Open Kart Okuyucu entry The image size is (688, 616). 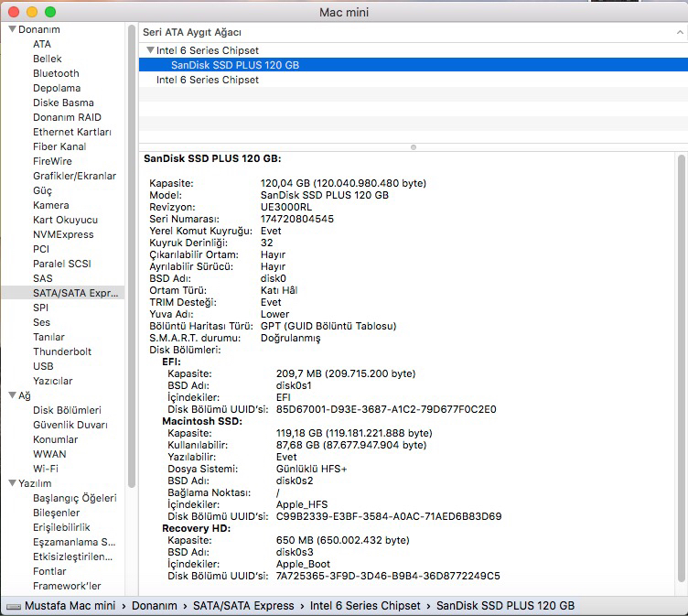click(65, 220)
